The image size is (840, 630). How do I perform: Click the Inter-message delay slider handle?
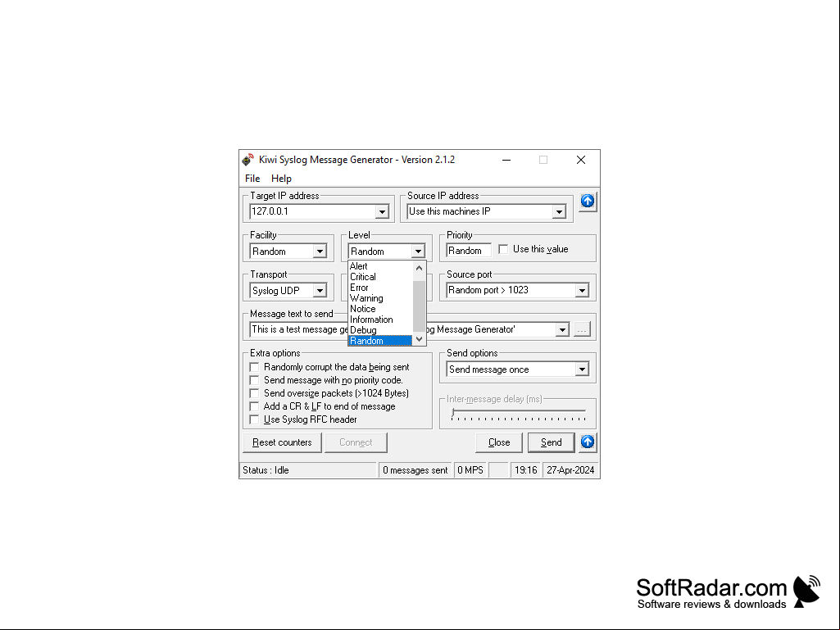coord(453,413)
